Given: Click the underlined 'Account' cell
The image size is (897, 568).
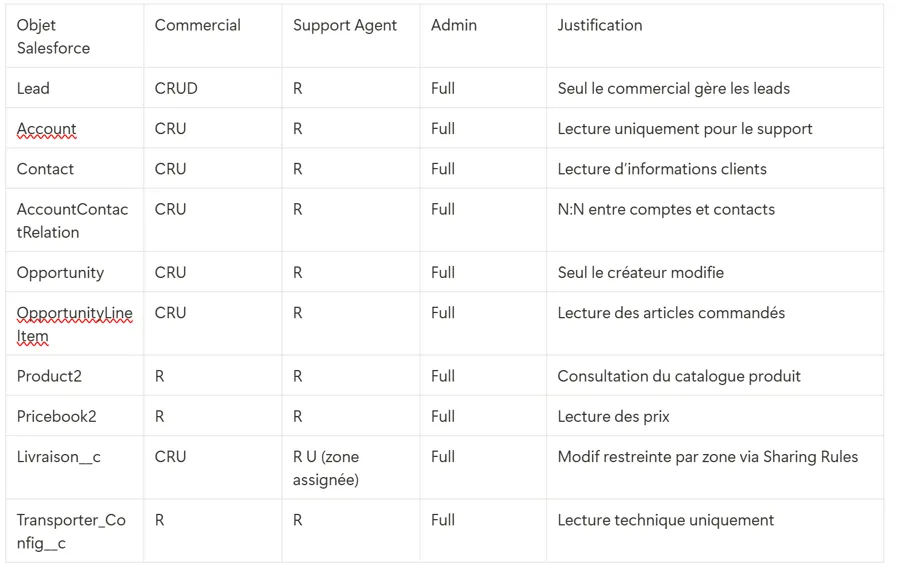Looking at the screenshot, I should click(x=46, y=129).
